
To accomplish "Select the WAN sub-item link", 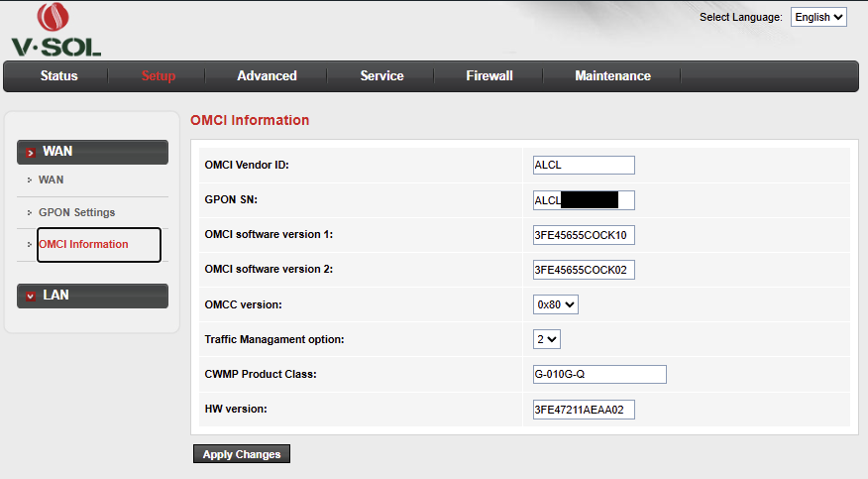I will pos(51,180).
